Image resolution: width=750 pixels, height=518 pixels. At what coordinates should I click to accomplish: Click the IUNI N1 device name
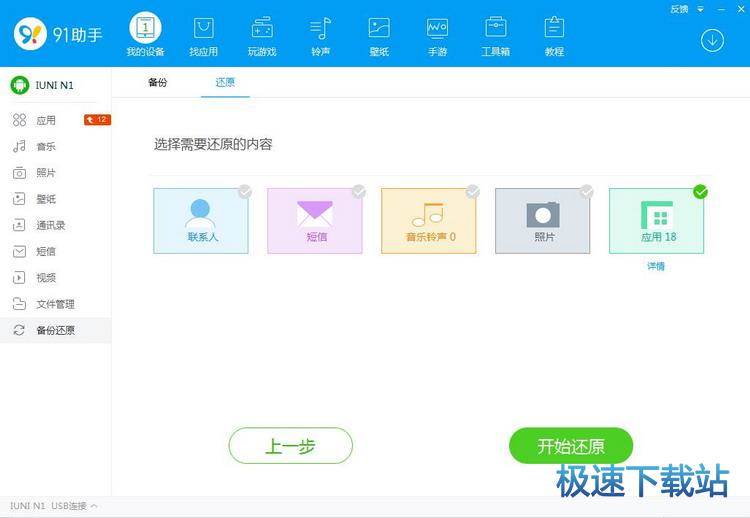point(55,85)
